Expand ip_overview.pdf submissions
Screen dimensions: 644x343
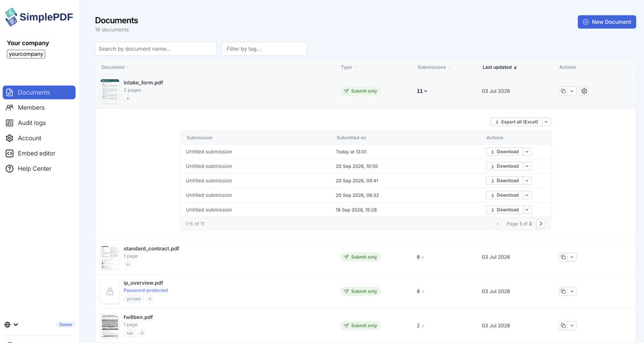pos(420,292)
